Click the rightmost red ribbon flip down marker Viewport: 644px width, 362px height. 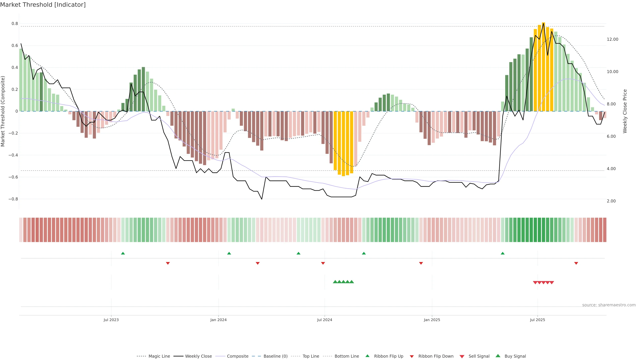576,263
